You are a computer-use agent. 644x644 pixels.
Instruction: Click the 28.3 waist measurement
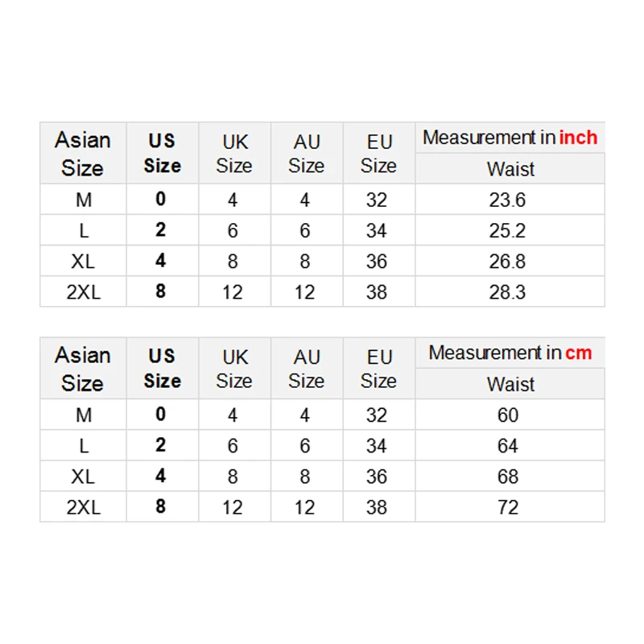507,292
